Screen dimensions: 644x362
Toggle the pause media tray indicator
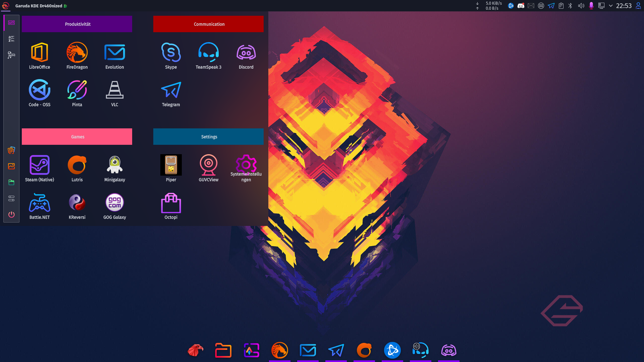(541, 6)
